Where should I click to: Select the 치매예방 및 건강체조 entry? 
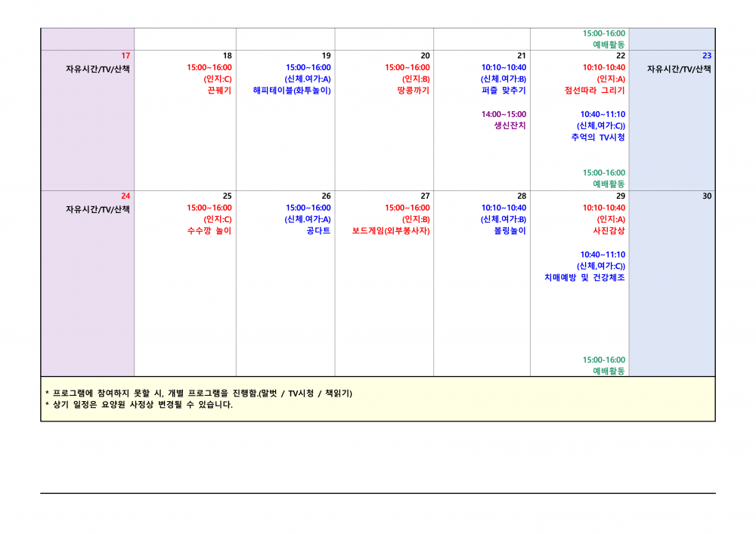pos(584,278)
